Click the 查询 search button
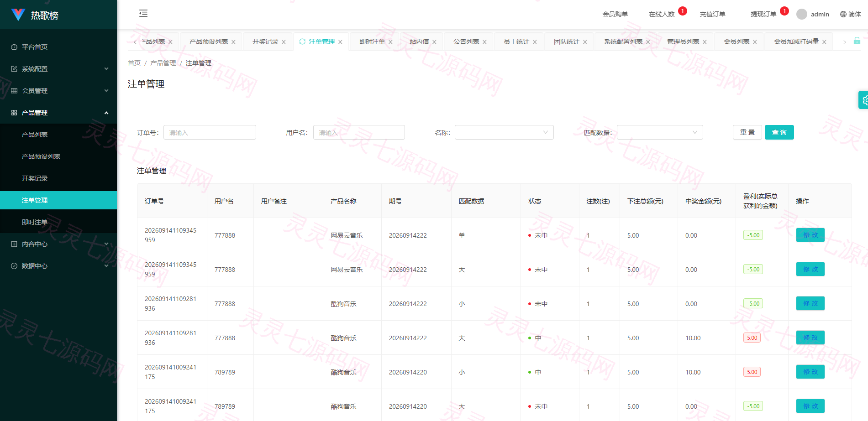This screenshot has height=421, width=868. 779,132
